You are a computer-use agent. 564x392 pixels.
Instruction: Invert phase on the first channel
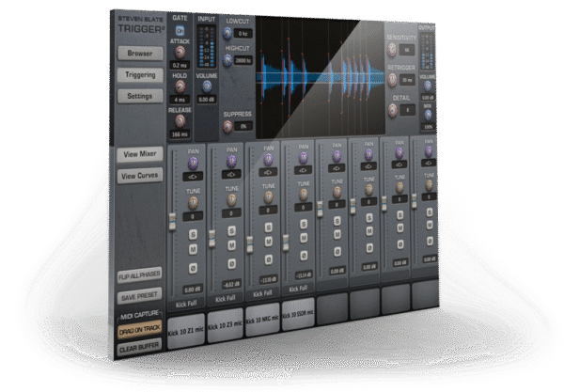tap(192, 266)
